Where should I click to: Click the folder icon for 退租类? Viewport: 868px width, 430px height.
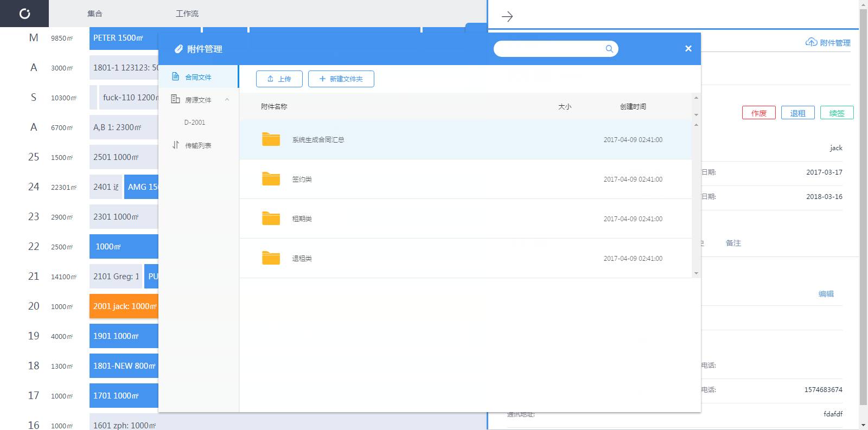point(271,258)
